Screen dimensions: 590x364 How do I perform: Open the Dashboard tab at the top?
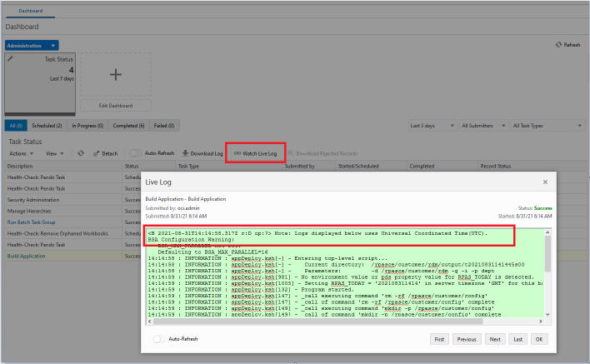point(31,11)
